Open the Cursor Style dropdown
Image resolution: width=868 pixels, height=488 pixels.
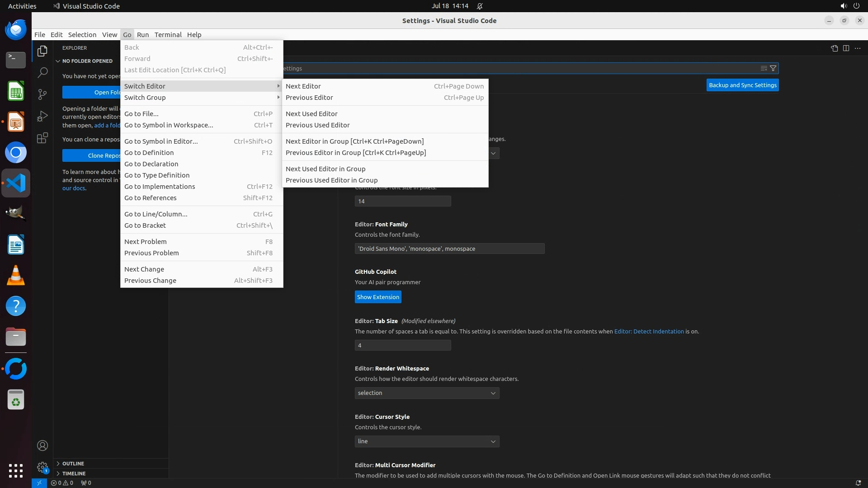pos(427,441)
